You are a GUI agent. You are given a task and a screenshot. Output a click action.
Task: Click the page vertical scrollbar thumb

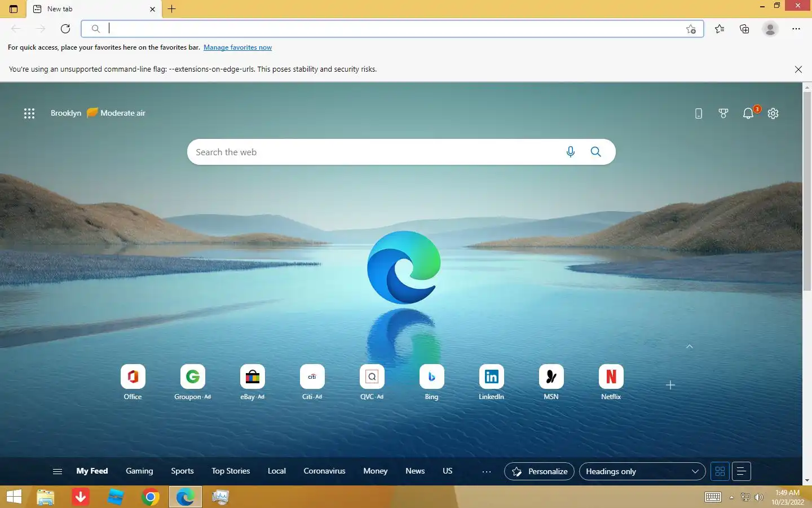pos(807,192)
